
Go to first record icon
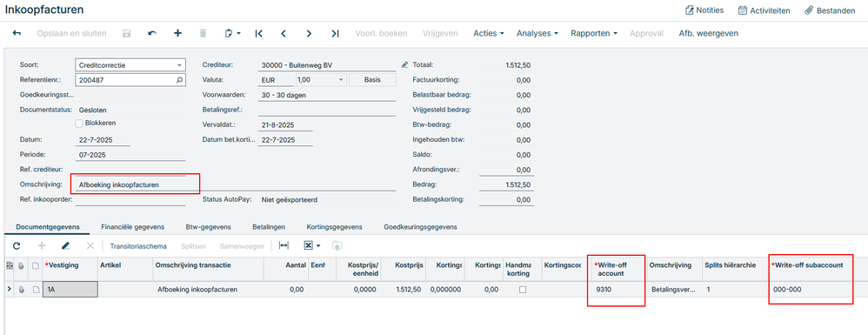(x=258, y=33)
